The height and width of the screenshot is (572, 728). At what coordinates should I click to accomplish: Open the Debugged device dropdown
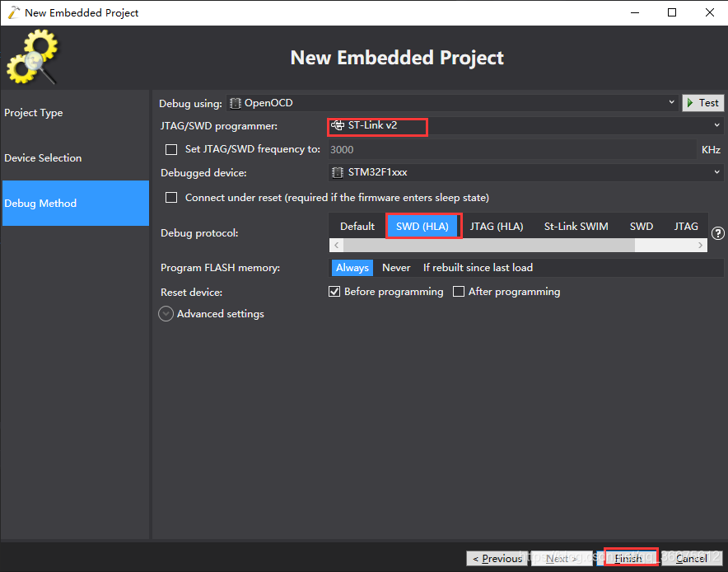tap(525, 172)
